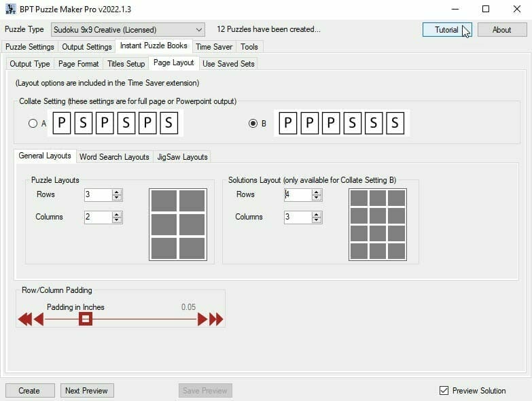Click the Collate B PPPSSS pattern image
Image resolution: width=532 pixels, height=401 pixels.
point(342,123)
